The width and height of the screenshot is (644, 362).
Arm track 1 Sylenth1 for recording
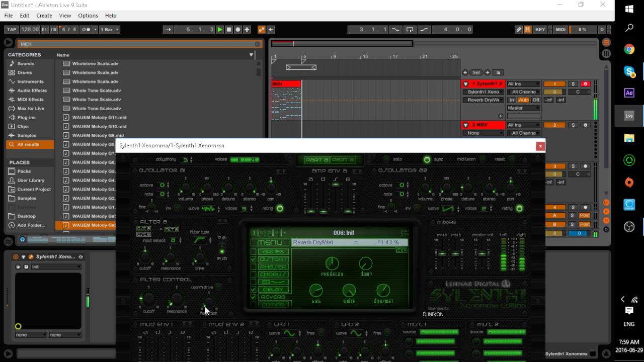(x=585, y=84)
